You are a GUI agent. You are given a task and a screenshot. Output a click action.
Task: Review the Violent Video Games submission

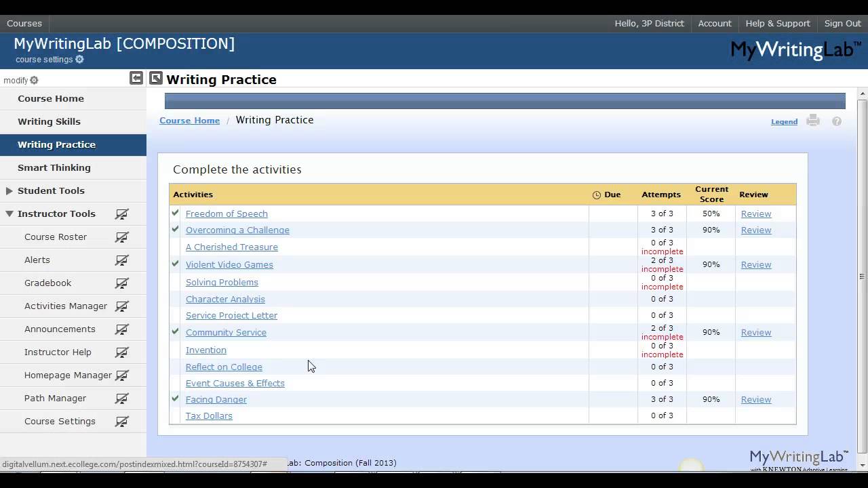click(756, 264)
